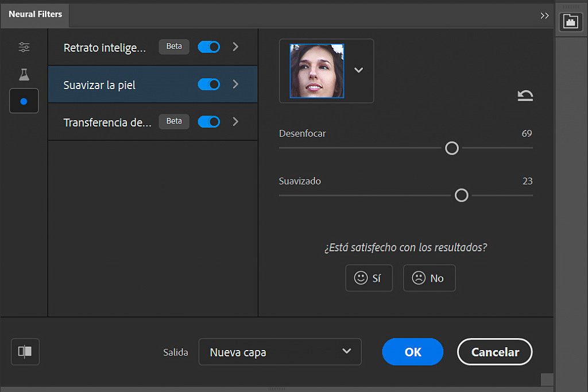This screenshot has width=588, height=392.
Task: Click the before/after comparison icon bottom-left
Action: coord(25,351)
